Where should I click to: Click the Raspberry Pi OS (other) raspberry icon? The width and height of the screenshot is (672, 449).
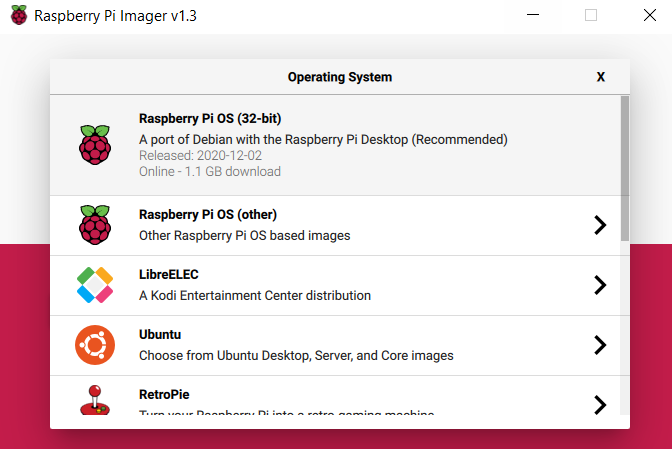95,225
